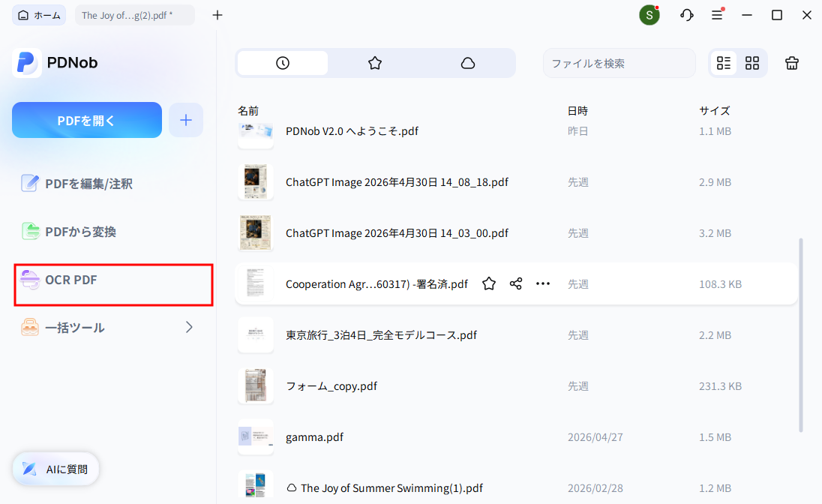
Task: Open フォーム_copy.pdf file
Action: click(x=331, y=386)
